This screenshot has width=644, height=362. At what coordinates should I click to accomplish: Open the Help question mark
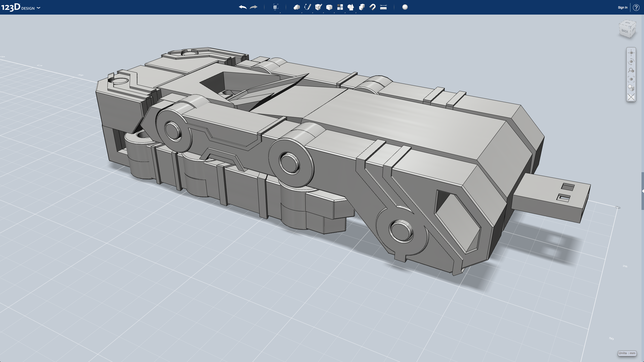pyautogui.click(x=636, y=8)
